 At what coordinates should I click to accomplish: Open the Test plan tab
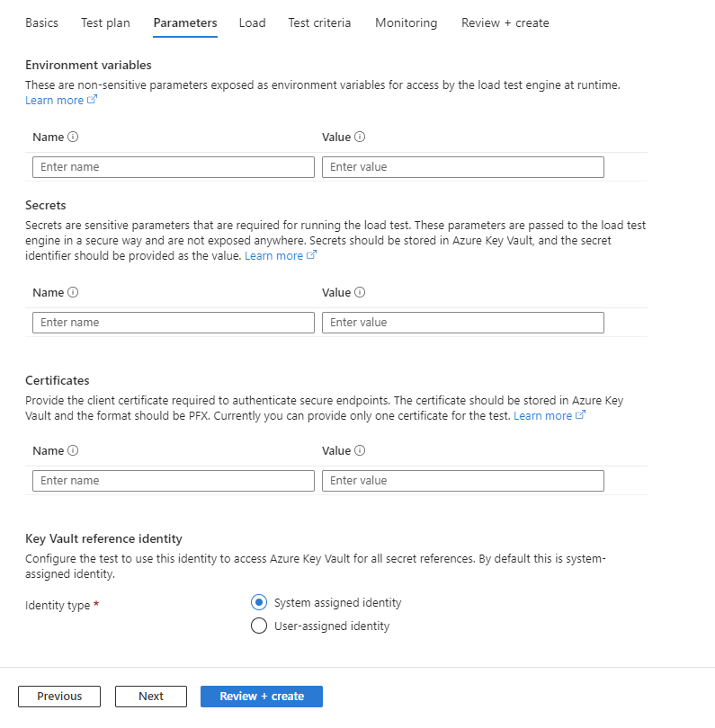coord(104,22)
